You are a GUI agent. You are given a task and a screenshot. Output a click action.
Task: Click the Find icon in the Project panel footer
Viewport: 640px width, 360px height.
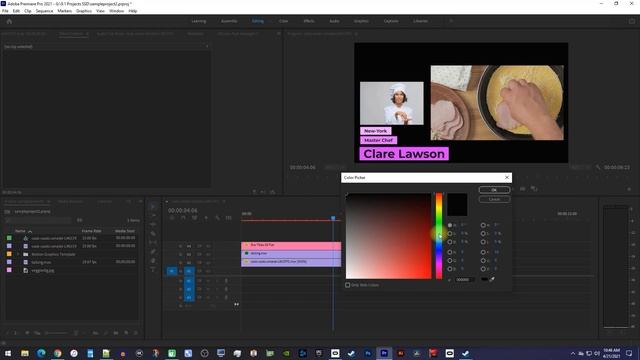[x=106, y=333]
